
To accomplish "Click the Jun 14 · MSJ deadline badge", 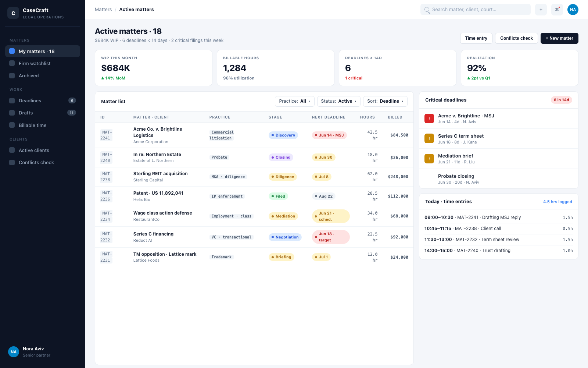I will (329, 135).
